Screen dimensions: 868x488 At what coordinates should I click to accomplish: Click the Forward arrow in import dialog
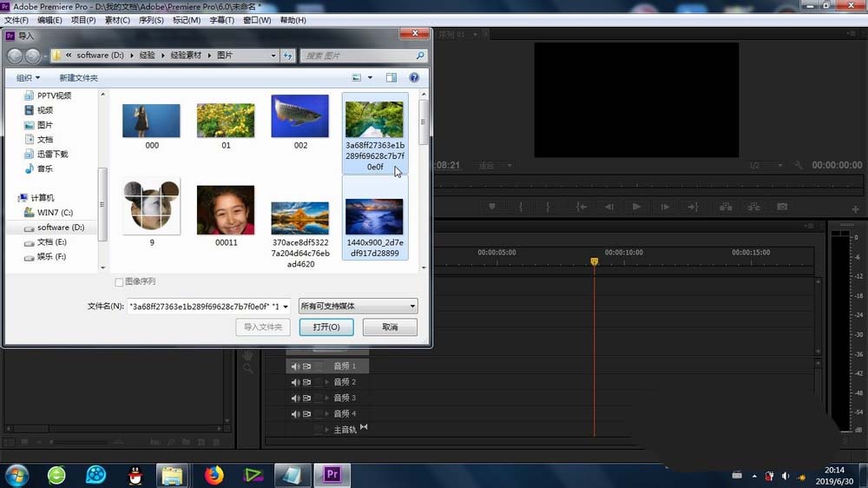[x=33, y=56]
